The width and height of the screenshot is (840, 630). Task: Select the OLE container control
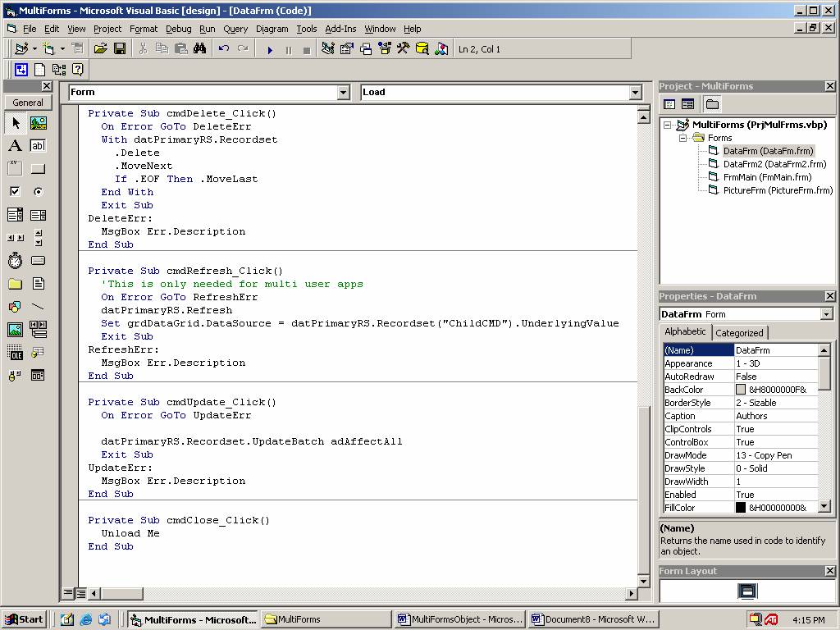pyautogui.click(x=15, y=353)
